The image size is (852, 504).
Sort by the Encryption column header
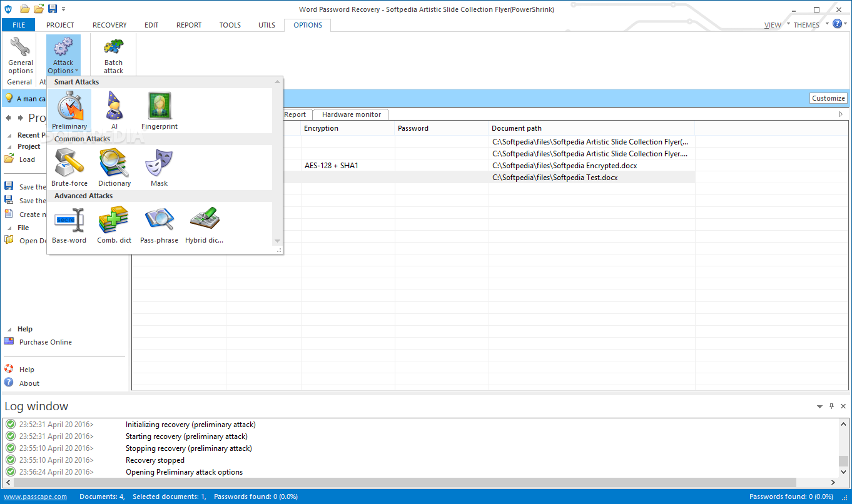(x=348, y=128)
